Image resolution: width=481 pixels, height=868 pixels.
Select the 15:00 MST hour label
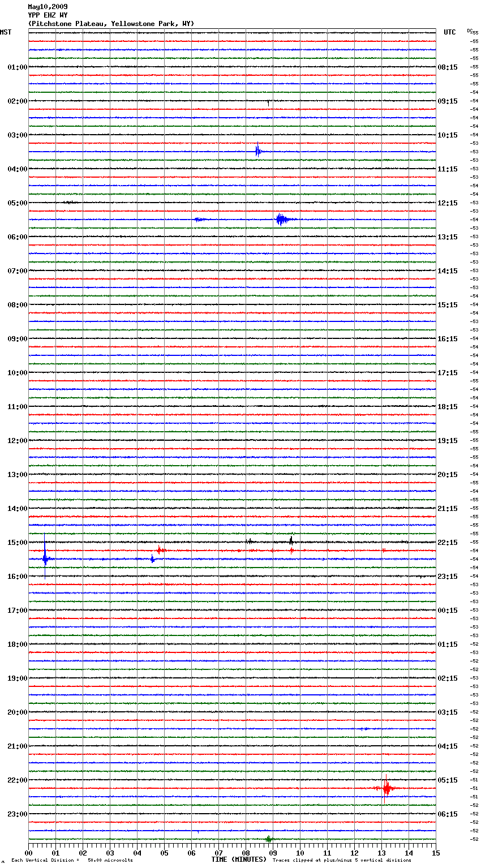[x=17, y=543]
